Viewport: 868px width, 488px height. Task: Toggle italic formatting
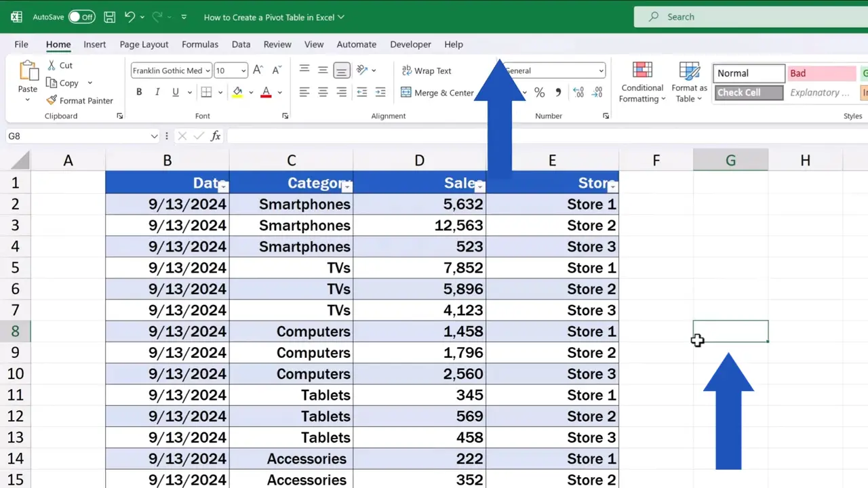point(157,92)
